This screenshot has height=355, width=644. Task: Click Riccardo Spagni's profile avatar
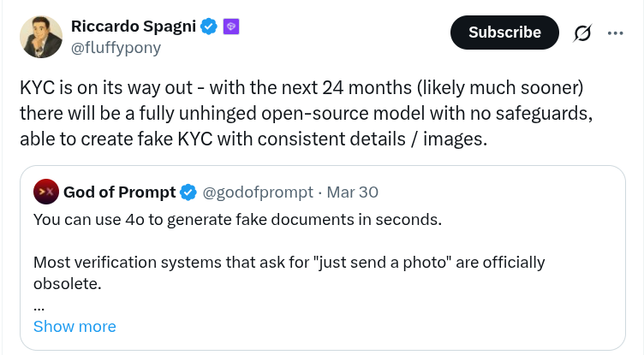pos(40,37)
